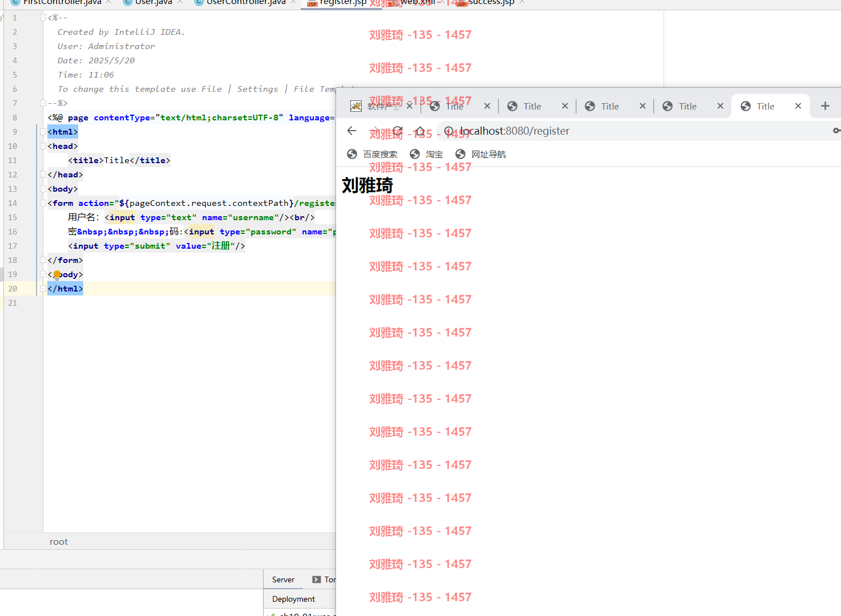Click the root breadcrumb in editor
841x616 pixels.
click(x=59, y=542)
